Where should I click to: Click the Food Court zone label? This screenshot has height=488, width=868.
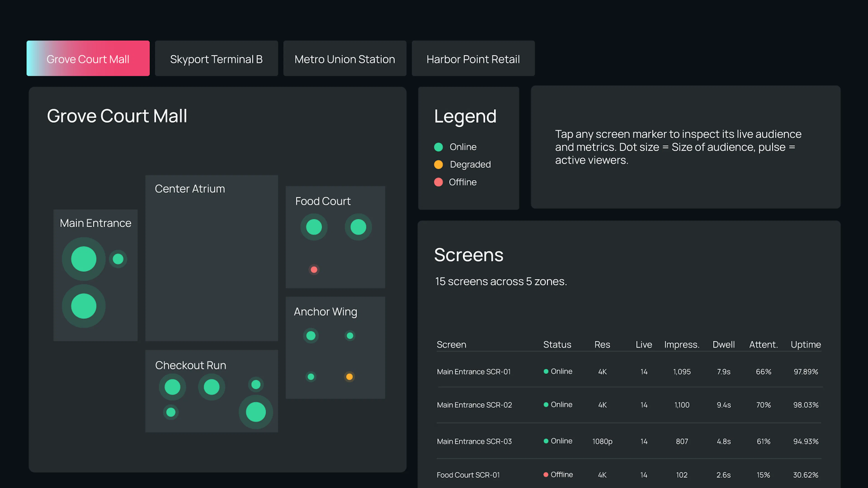click(x=323, y=201)
